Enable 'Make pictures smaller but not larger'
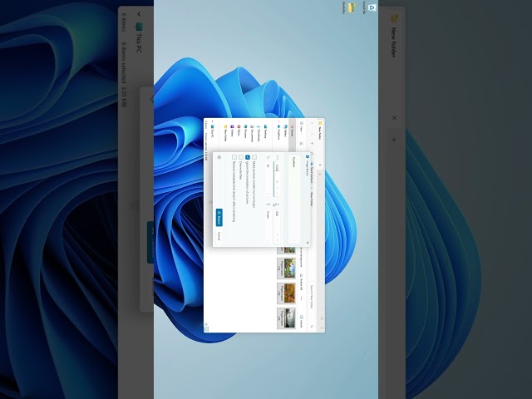Image resolution: width=532 pixels, height=399 pixels. tap(254, 157)
